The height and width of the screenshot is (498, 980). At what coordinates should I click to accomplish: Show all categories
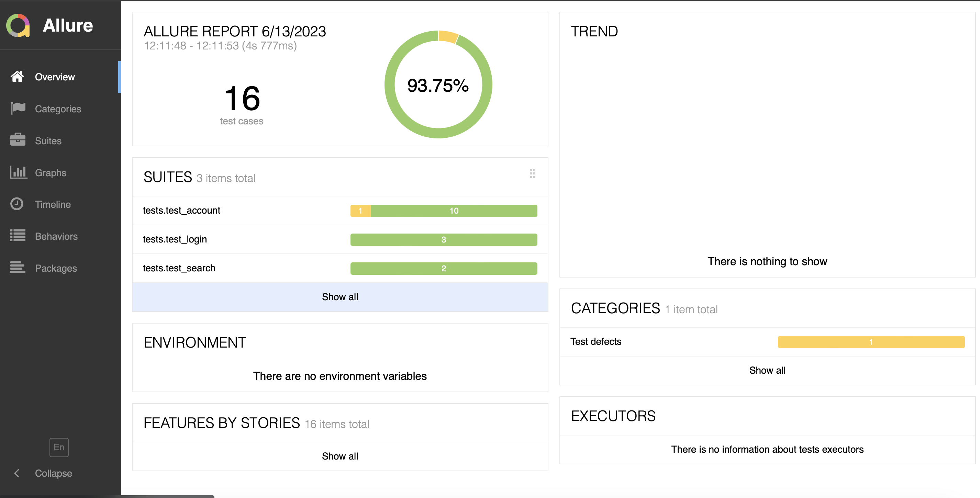[x=767, y=370]
